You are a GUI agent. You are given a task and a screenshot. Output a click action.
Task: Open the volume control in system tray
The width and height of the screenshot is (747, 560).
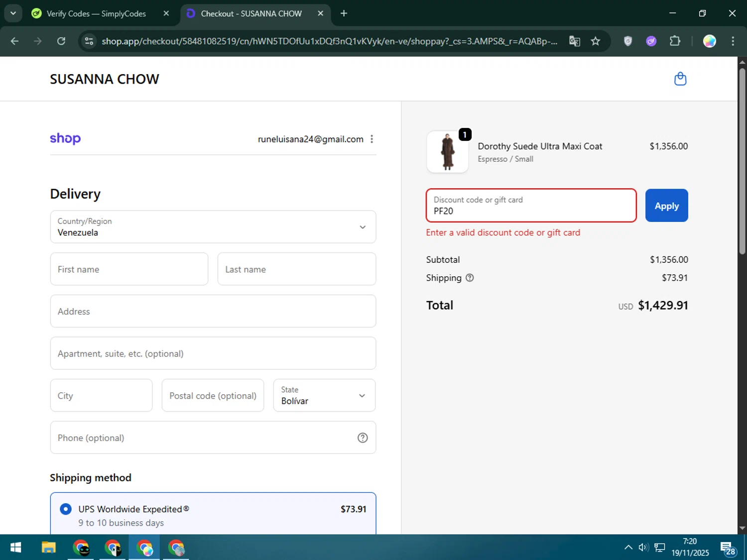pyautogui.click(x=643, y=548)
